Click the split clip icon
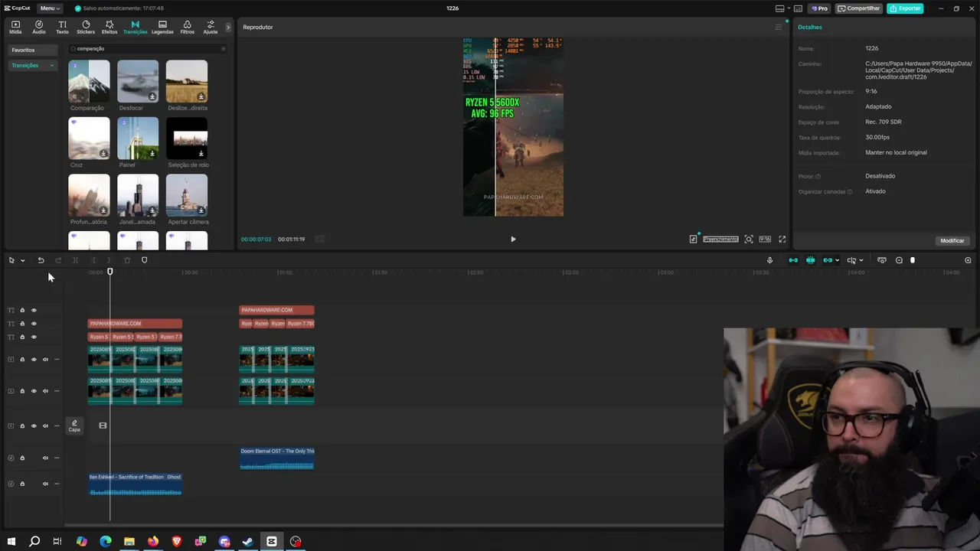Screen dimensions: 980x551 (x=75, y=260)
